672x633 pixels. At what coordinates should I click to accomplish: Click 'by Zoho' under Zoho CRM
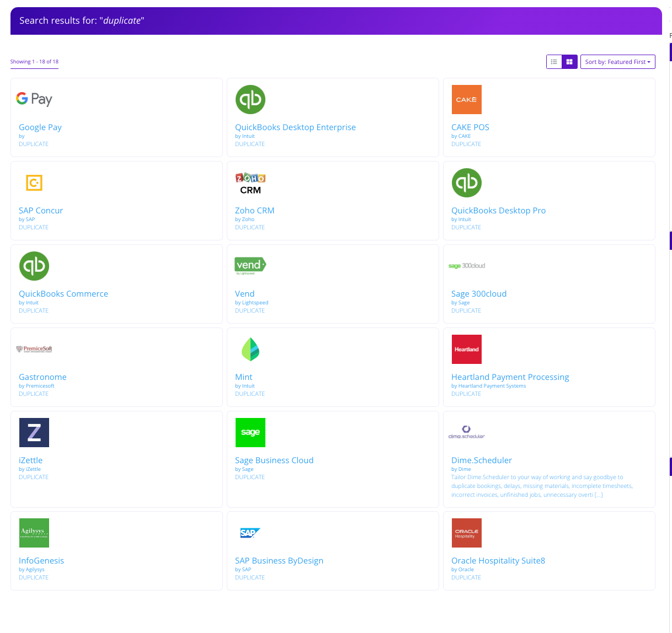pos(244,219)
